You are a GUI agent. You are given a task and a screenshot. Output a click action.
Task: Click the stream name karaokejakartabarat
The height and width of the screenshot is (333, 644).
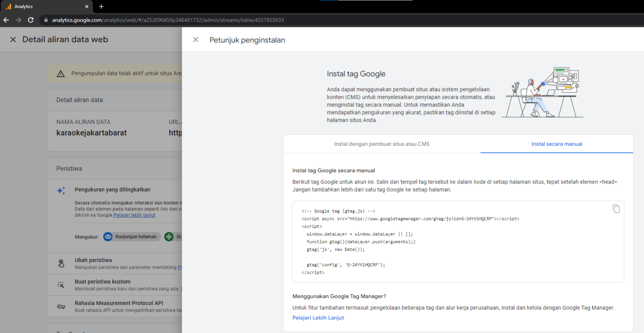click(x=92, y=133)
